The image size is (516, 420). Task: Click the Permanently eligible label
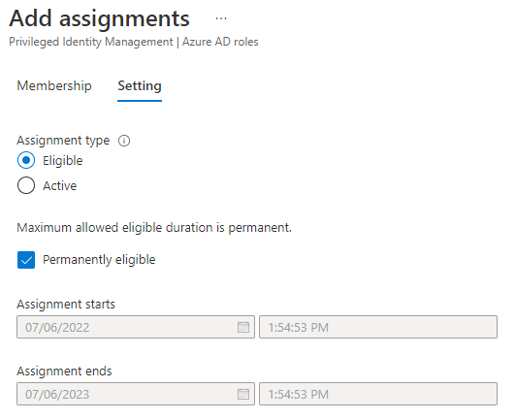pos(99,260)
